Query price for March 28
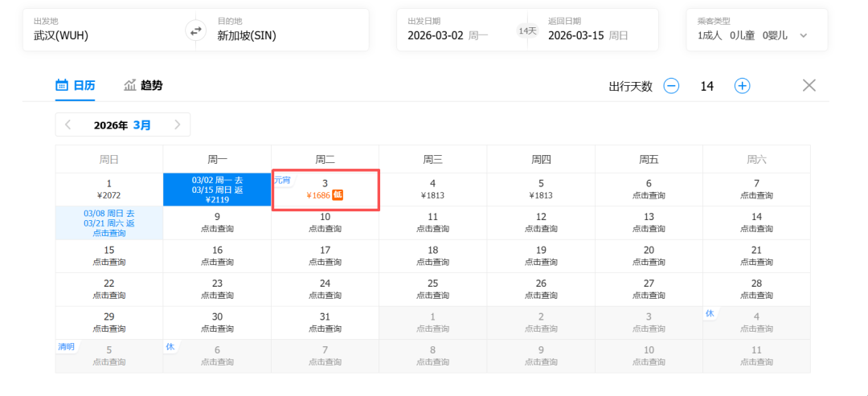 tap(757, 289)
